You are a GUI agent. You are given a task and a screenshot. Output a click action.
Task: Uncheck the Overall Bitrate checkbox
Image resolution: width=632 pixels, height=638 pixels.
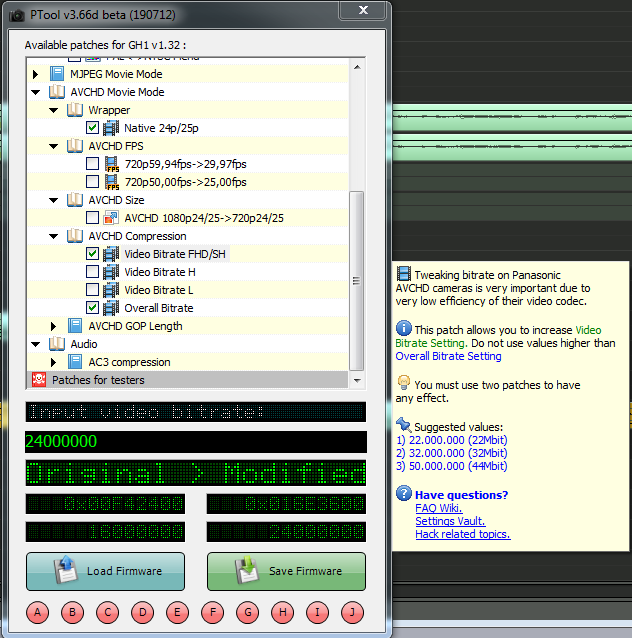point(92,308)
